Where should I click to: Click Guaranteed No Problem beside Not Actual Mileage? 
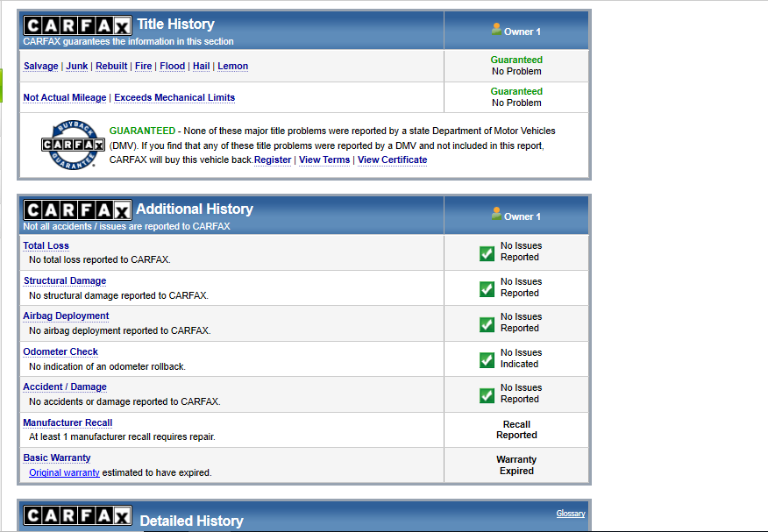point(516,97)
